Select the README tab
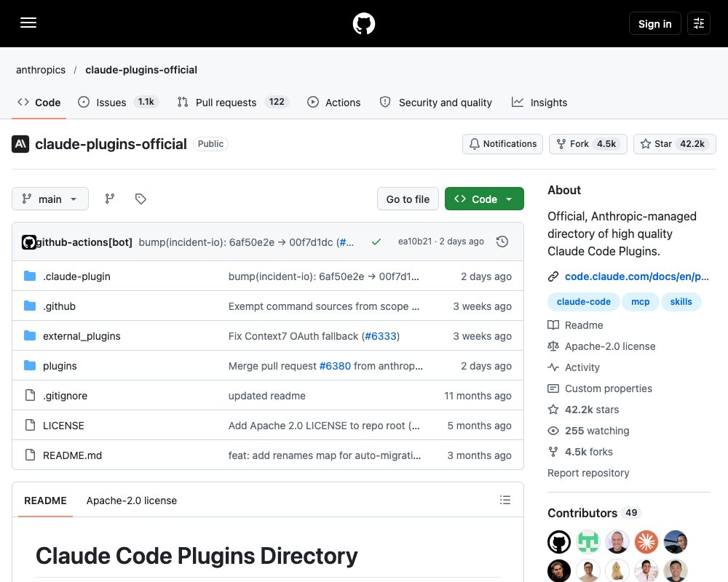 pyautogui.click(x=45, y=501)
